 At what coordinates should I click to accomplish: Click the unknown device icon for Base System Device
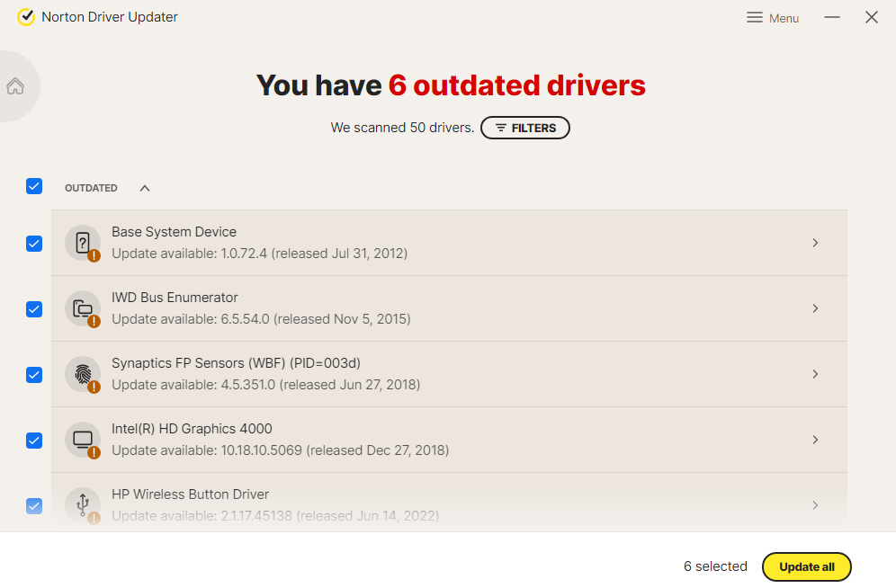point(83,243)
